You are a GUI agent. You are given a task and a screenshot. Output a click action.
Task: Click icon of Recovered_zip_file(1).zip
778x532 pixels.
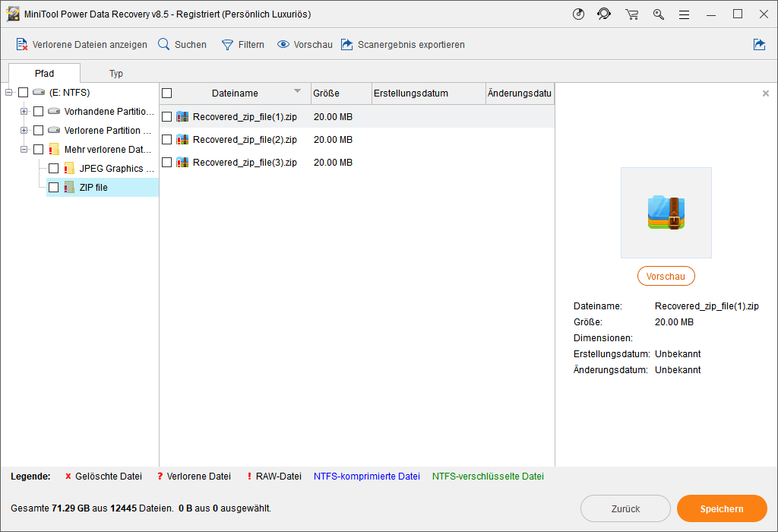coord(182,116)
